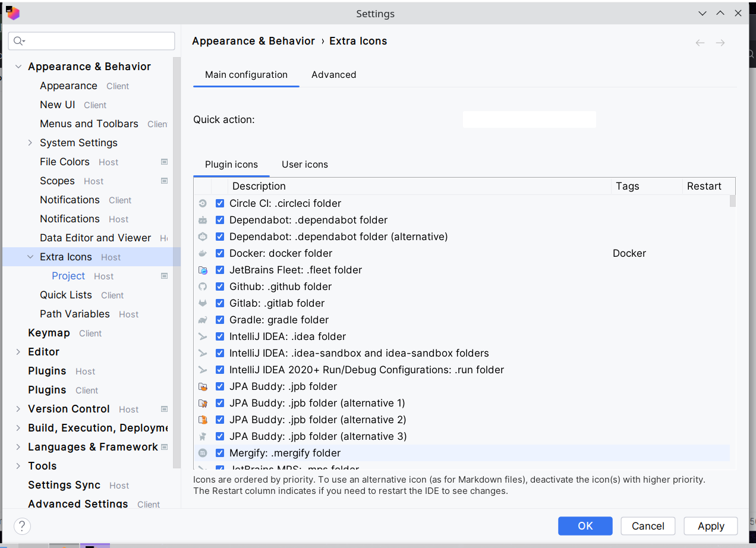Uncheck IntelliJ IDEA: .idea folder
The image size is (756, 548).
point(220,336)
